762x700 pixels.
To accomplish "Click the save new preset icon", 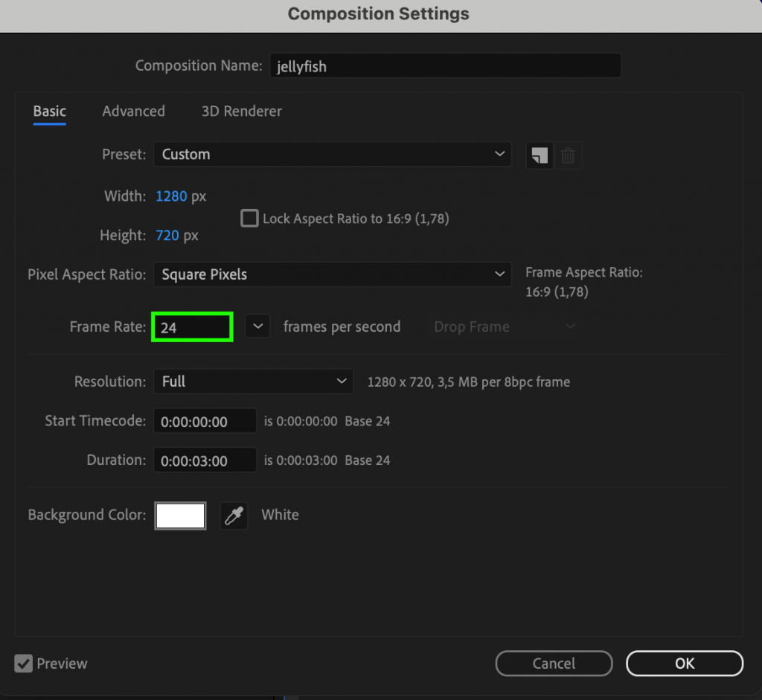I will [x=539, y=155].
